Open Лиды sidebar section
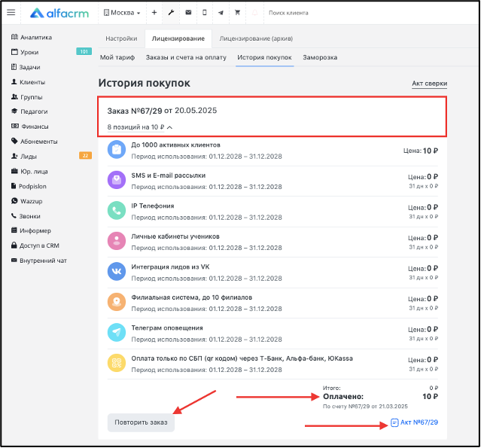Screen dimensions: 481x448 (24, 157)
